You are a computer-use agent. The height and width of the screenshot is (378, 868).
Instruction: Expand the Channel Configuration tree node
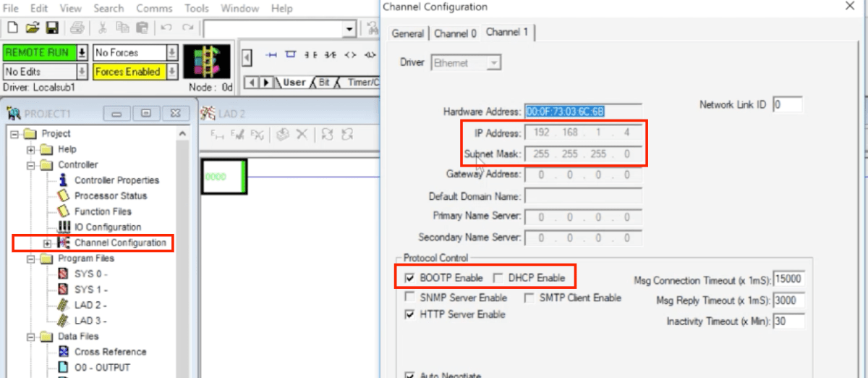click(x=48, y=243)
